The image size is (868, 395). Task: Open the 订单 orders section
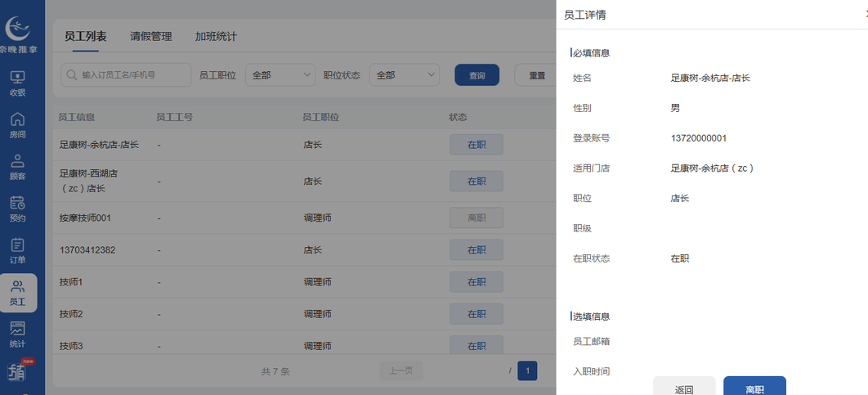18,251
